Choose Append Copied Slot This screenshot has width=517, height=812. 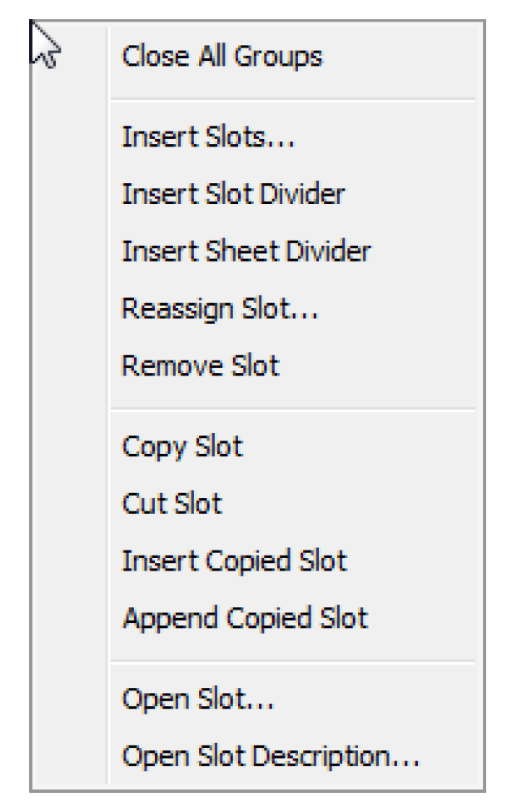(x=257, y=618)
